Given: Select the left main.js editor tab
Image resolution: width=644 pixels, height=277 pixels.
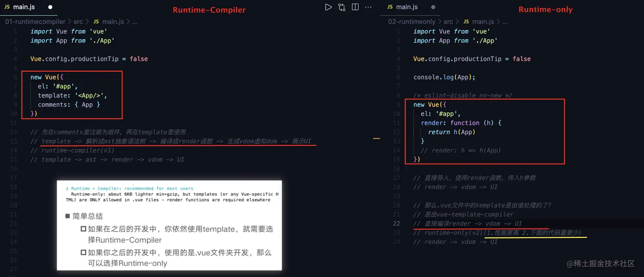Looking at the screenshot, I should (29, 7).
